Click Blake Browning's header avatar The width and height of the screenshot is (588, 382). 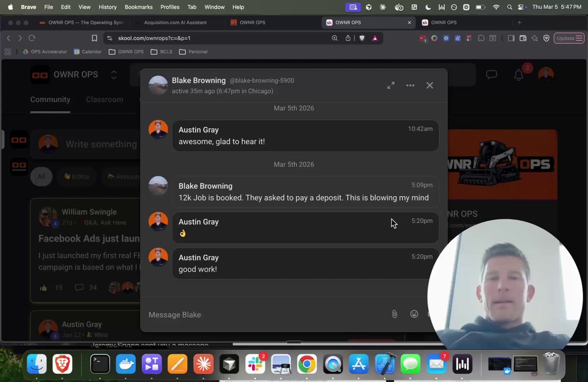(158, 85)
